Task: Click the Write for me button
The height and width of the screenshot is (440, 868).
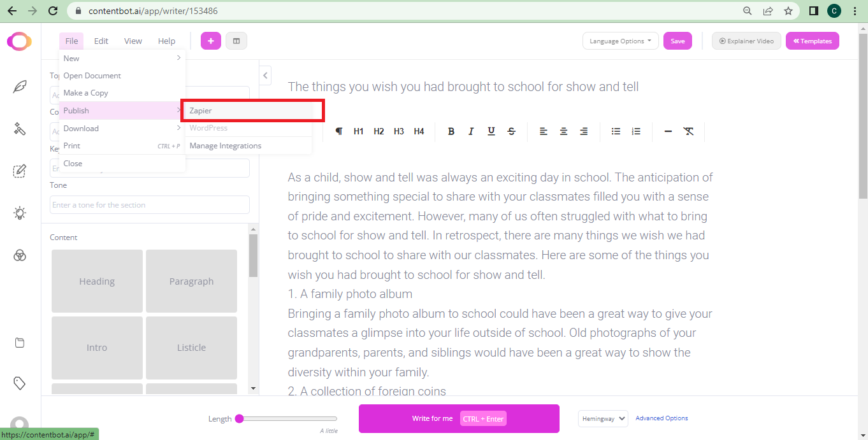Action: tap(458, 418)
